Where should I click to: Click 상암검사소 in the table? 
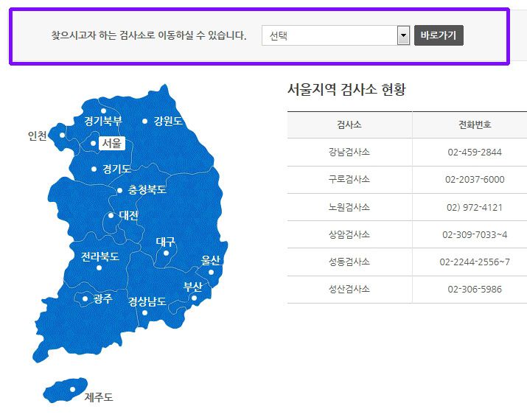[x=349, y=234]
